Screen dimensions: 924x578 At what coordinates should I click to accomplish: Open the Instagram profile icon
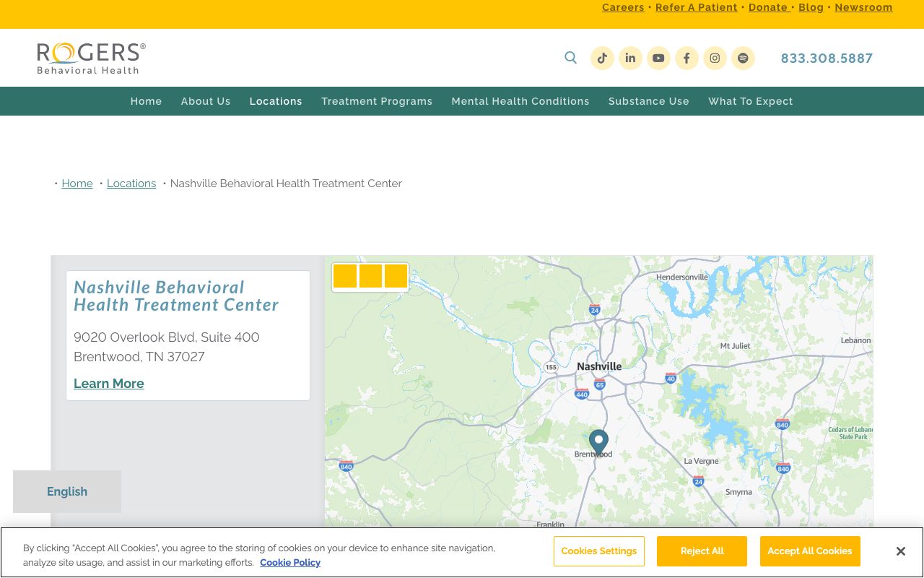click(715, 58)
